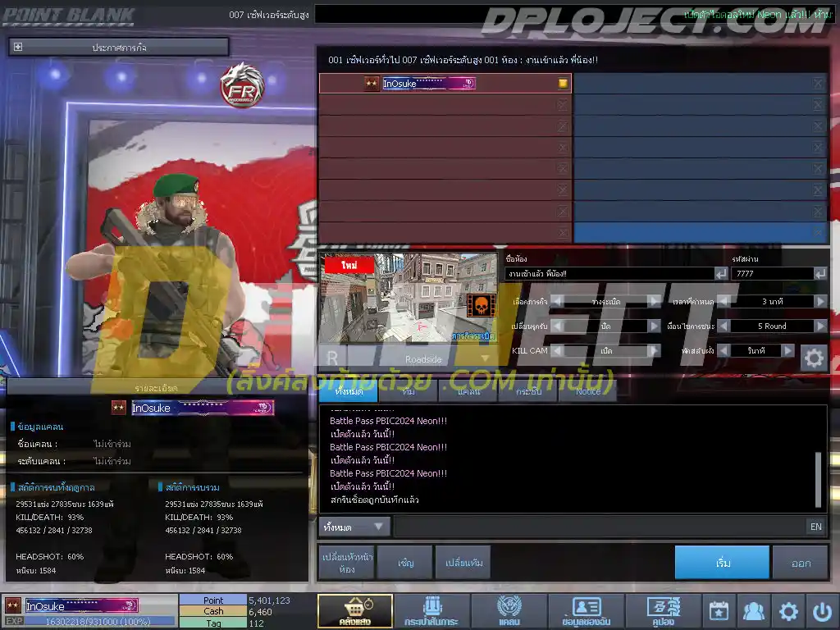This screenshot has height=630, width=840.
Task: Click rank stars icon in bottom-left player bar
Action: click(x=13, y=605)
